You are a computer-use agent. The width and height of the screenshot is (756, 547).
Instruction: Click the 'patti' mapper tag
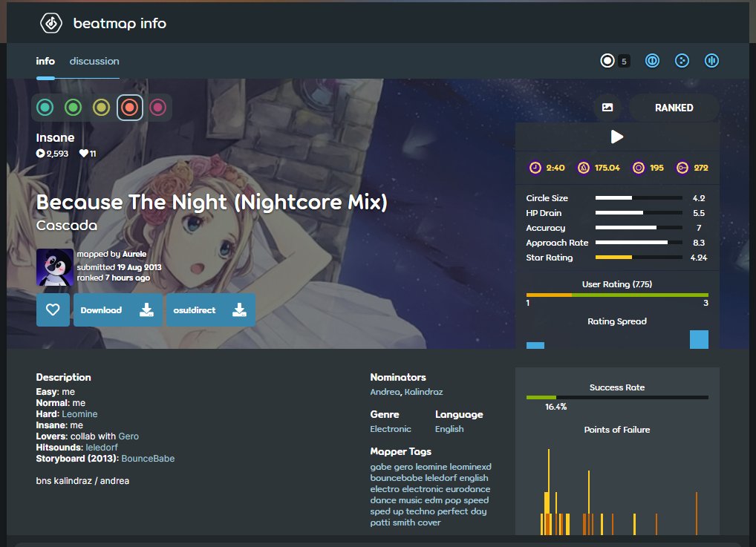(380, 523)
